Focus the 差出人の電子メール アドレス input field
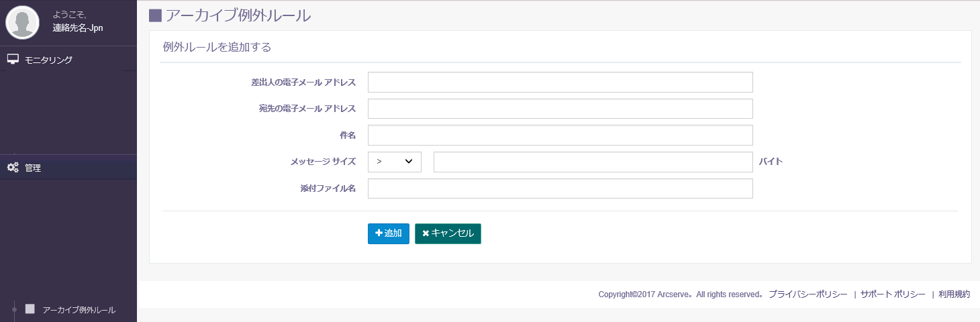The image size is (980, 322). (560, 82)
